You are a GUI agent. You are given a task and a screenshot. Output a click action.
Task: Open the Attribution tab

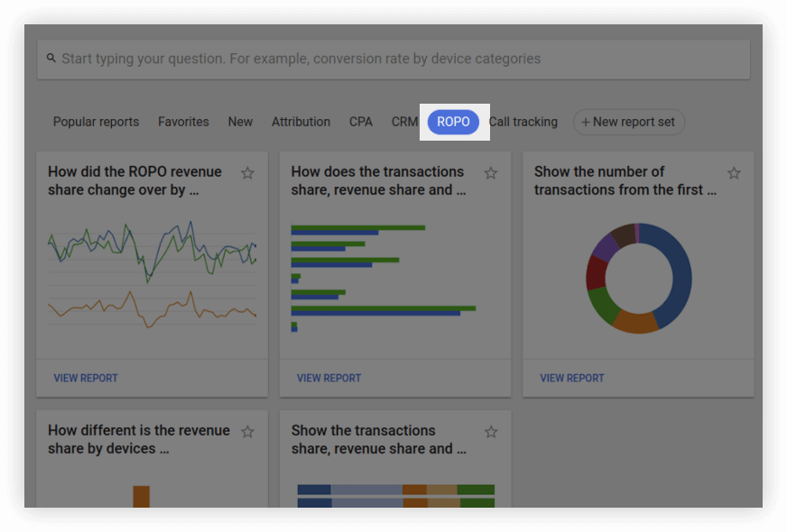pyautogui.click(x=301, y=122)
